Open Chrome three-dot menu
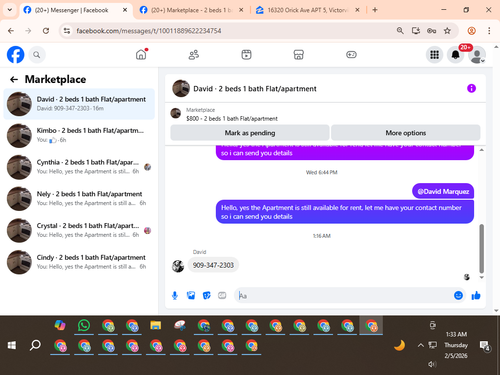 click(489, 31)
